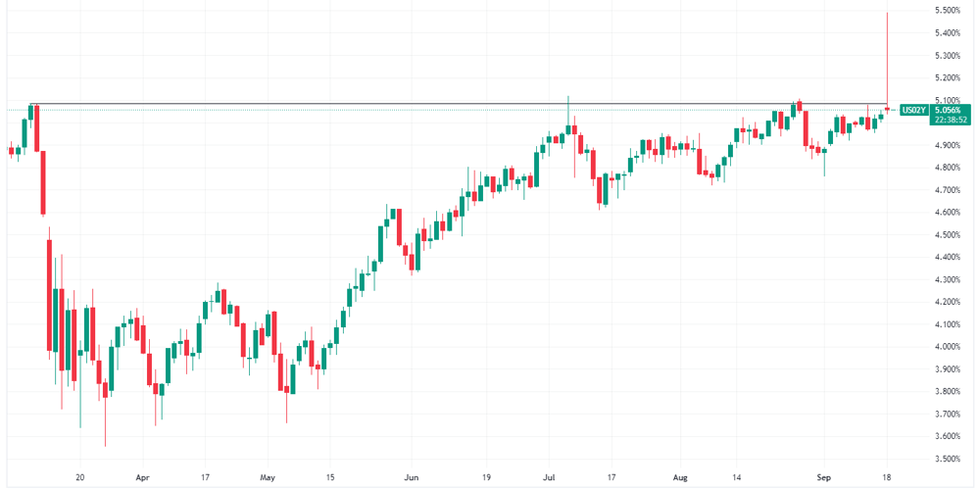Click the 22:38:52 countdown timer
Viewport: 980px width, 490px height.
click(950, 120)
